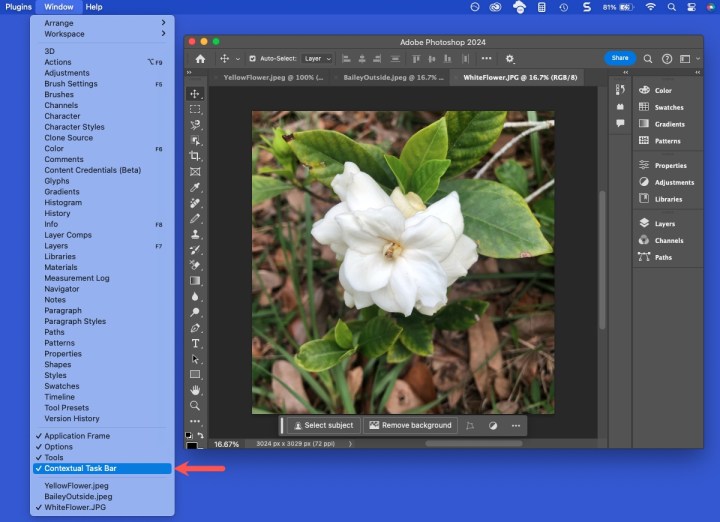The height and width of the screenshot is (522, 720).
Task: Open the search icon beside Share
Action: [647, 59]
